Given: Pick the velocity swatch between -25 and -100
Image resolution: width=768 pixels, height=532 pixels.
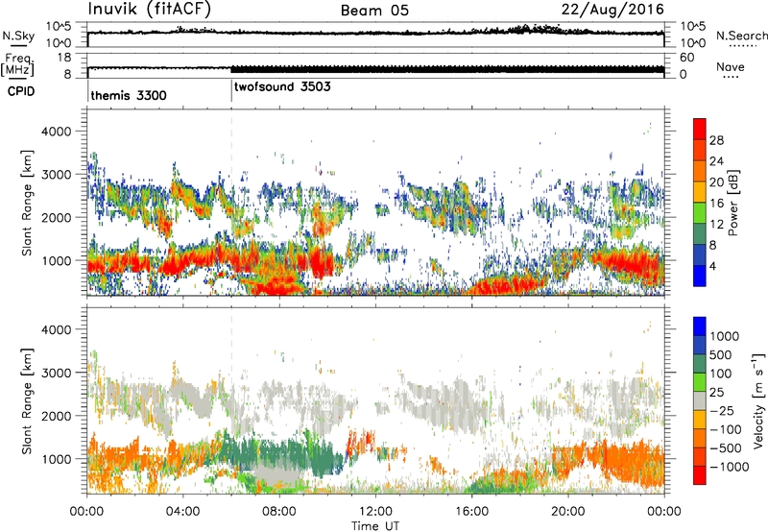Looking at the screenshot, I should point(700,420).
